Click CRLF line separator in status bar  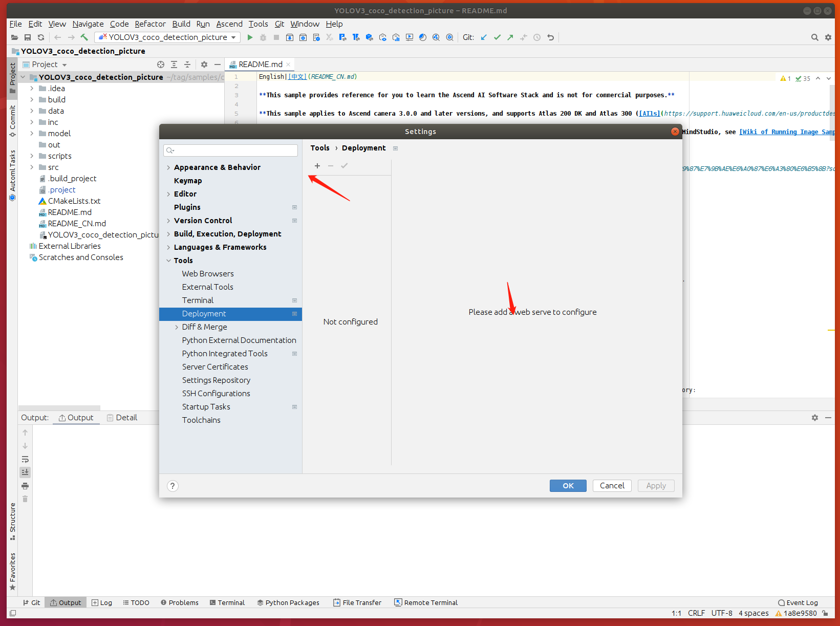tap(696, 613)
